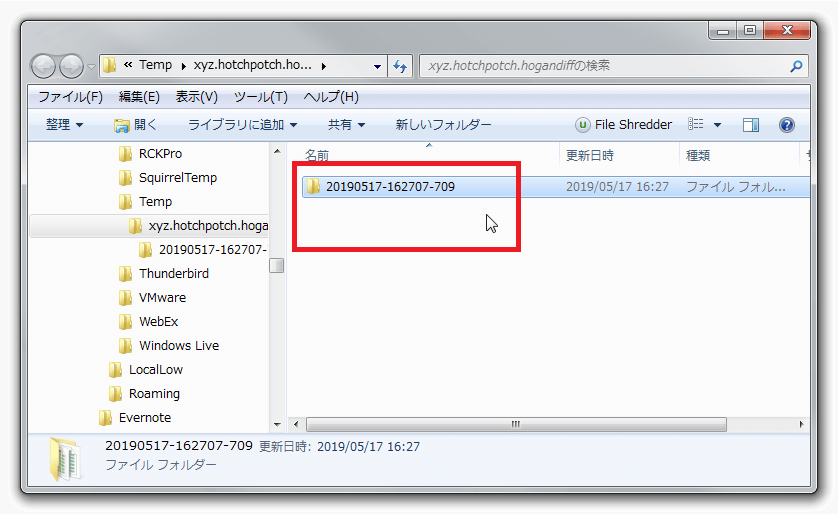Open the 整理 dropdown menu
838x514 pixels.
tap(64, 125)
